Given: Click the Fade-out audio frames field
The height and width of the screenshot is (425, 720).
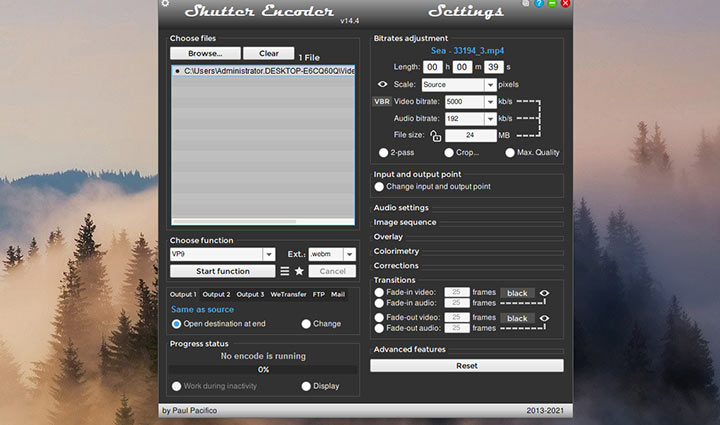Looking at the screenshot, I should 456,329.
